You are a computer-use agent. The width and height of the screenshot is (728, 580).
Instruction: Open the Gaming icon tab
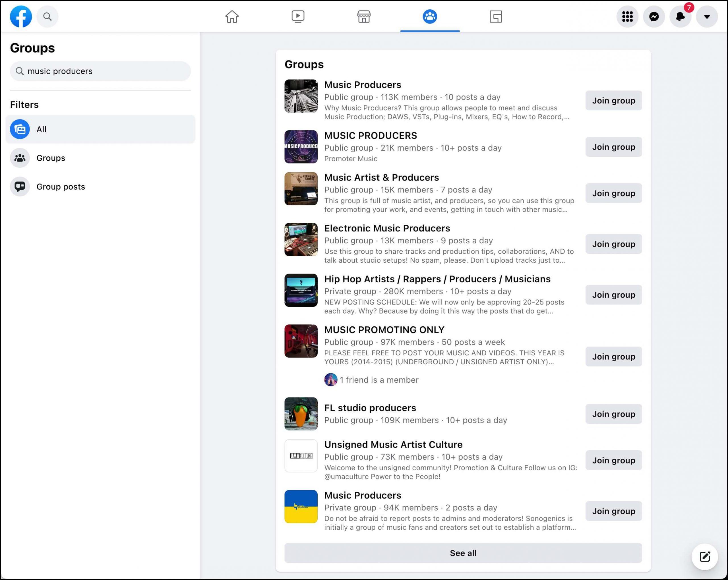click(x=496, y=16)
